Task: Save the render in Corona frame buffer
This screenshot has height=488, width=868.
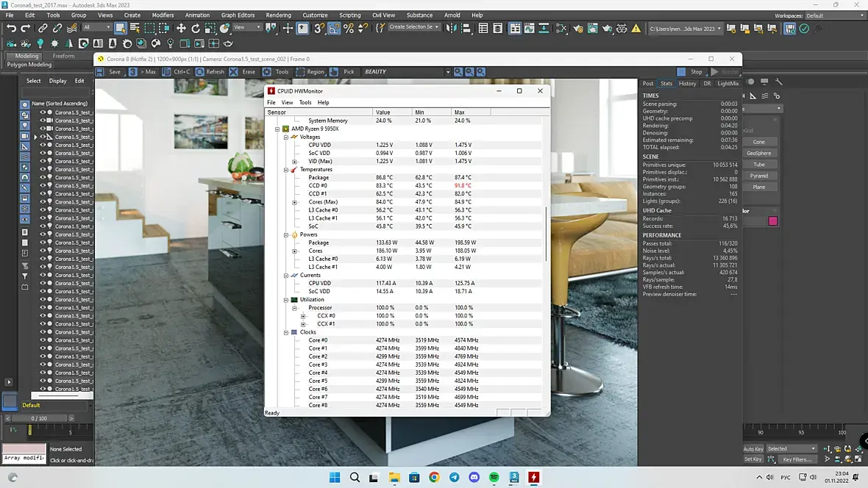Action: (109, 72)
